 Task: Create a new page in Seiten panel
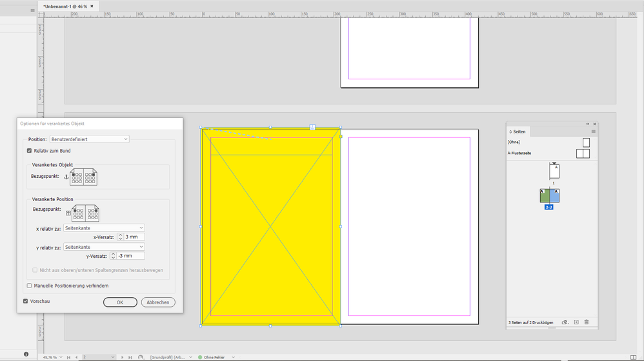tap(576, 322)
